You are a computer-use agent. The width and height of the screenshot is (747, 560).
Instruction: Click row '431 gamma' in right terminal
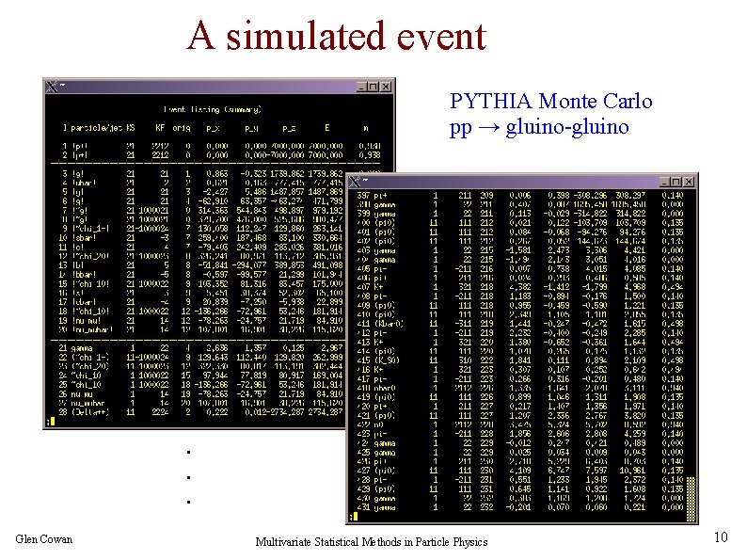tap(520, 507)
